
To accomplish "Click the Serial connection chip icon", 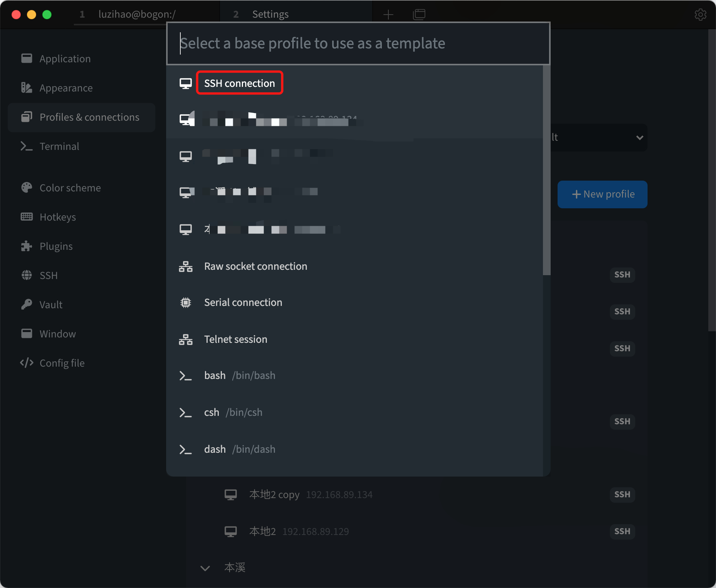I will point(186,302).
